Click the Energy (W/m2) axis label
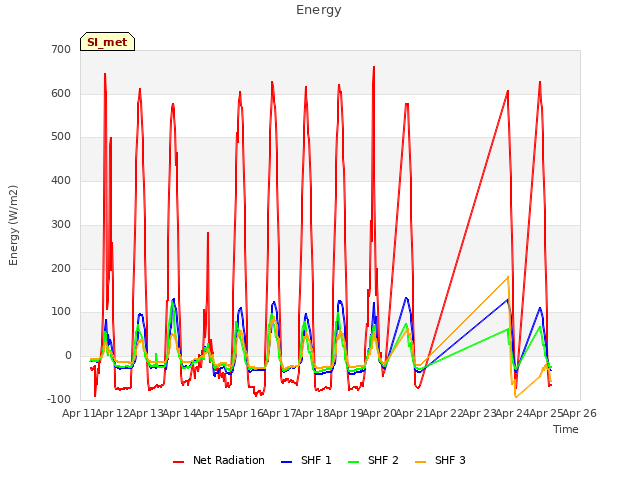640x480 pixels. (13, 225)
